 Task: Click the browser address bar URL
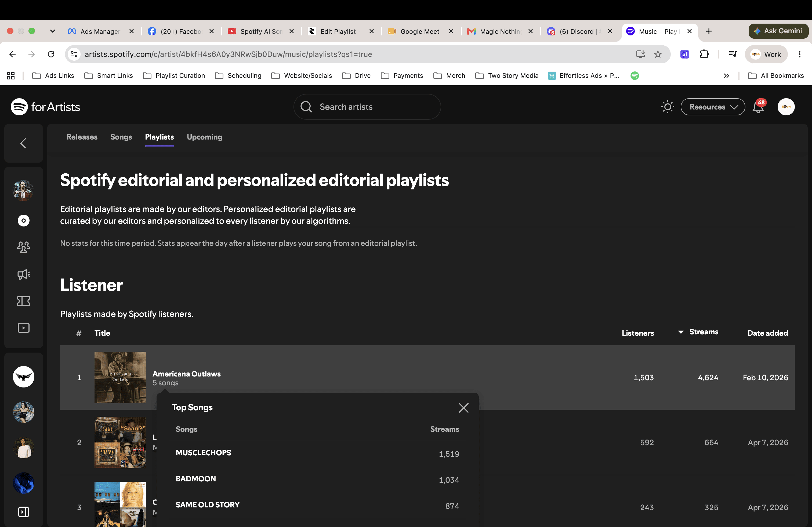pyautogui.click(x=228, y=54)
